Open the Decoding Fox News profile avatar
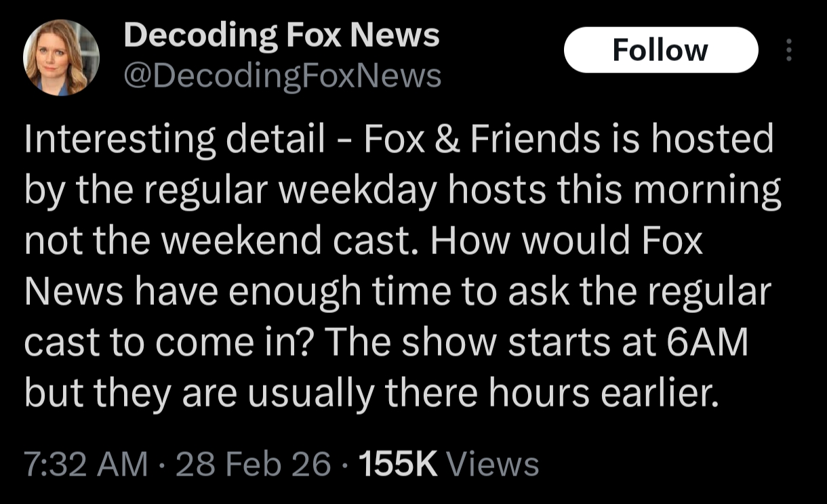The image size is (827, 504). (x=61, y=58)
